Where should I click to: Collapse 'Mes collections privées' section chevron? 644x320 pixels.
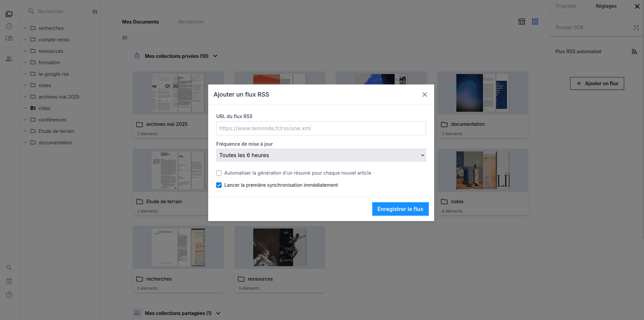(x=215, y=56)
